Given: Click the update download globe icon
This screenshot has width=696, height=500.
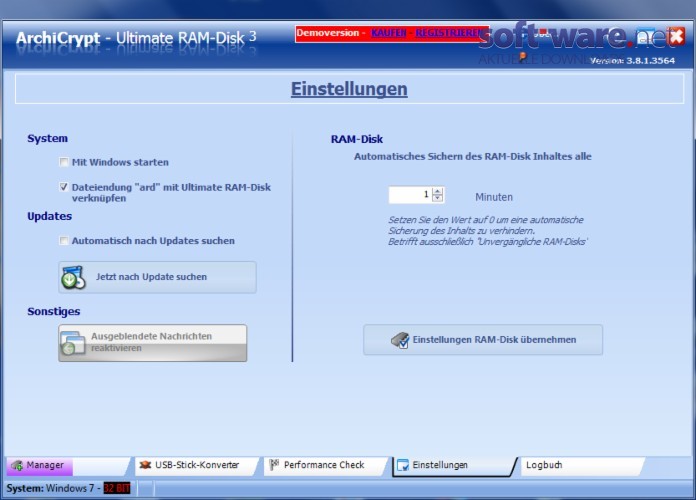Looking at the screenshot, I should (x=73, y=278).
